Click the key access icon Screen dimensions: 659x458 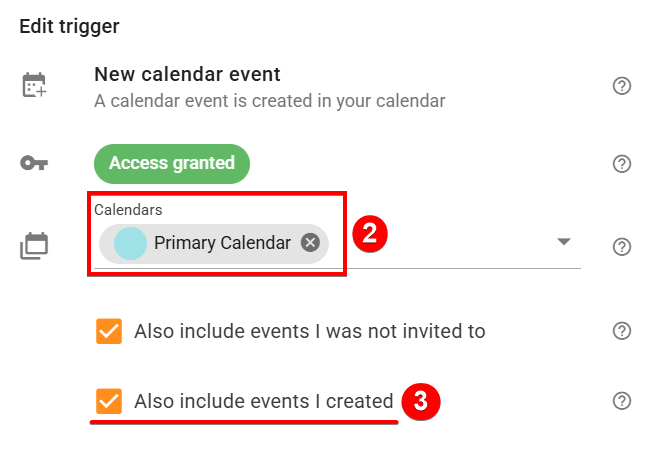click(x=35, y=163)
